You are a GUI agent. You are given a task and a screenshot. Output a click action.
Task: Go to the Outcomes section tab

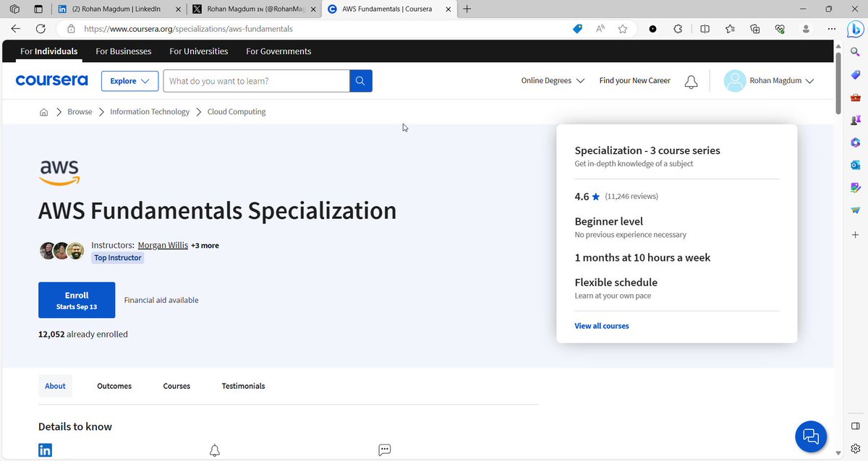pos(114,386)
